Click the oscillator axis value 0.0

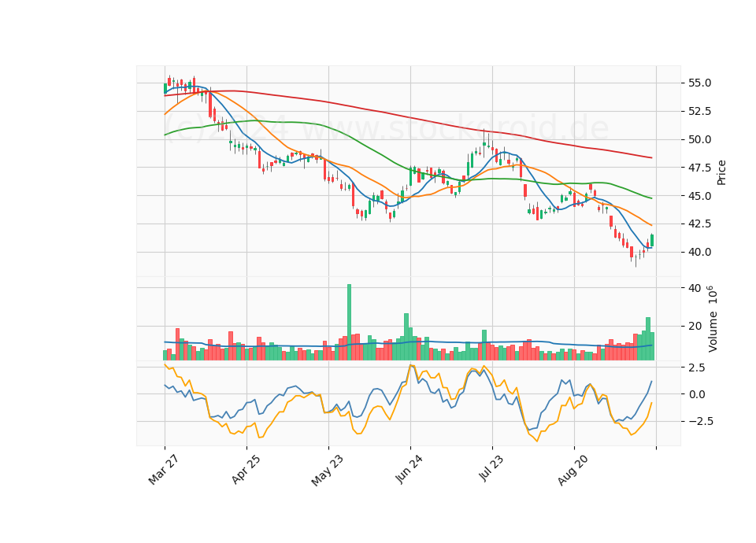click(x=698, y=394)
